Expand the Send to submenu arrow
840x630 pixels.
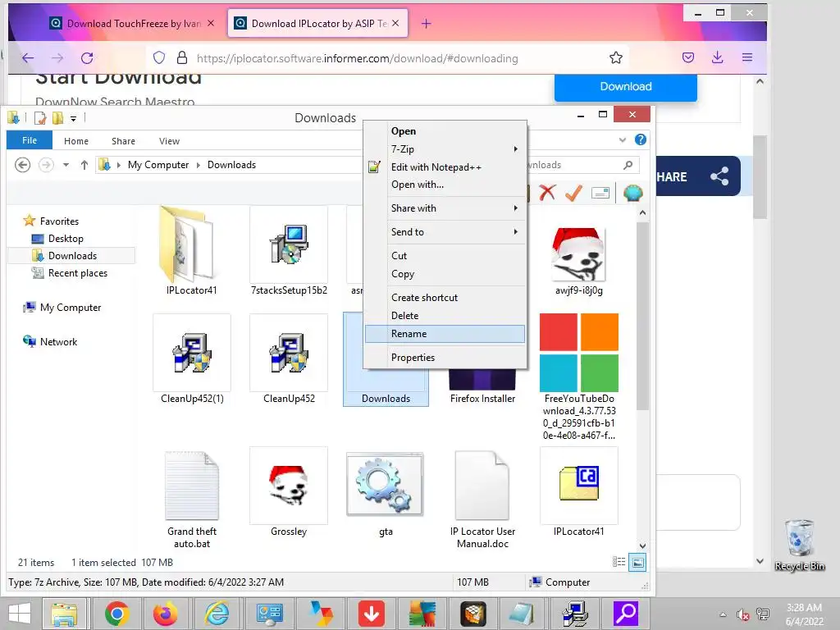point(515,231)
